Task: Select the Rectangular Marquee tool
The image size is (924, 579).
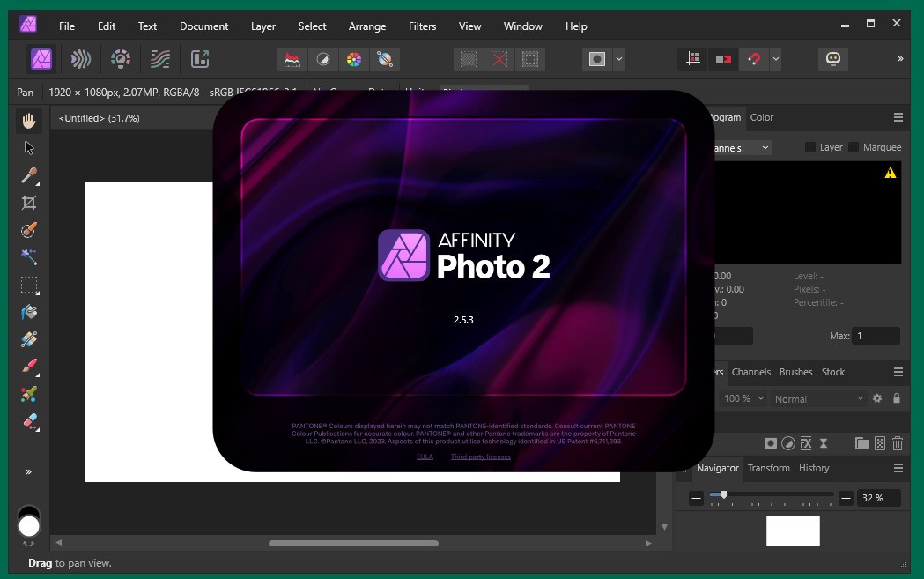Action: (29, 285)
